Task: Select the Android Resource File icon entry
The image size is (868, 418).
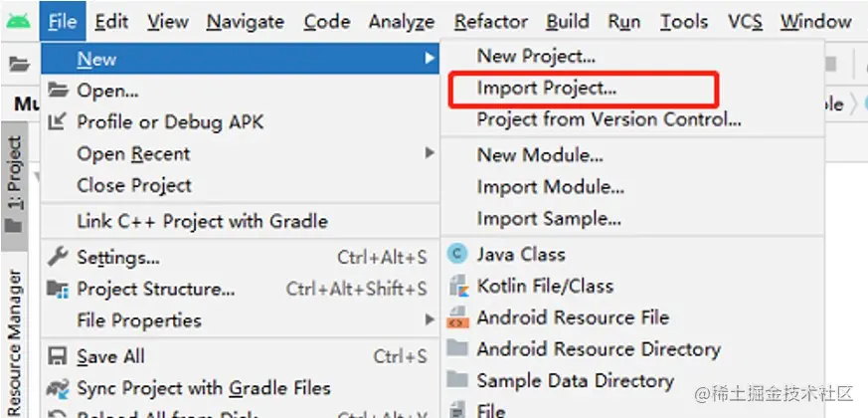Action: tap(457, 317)
